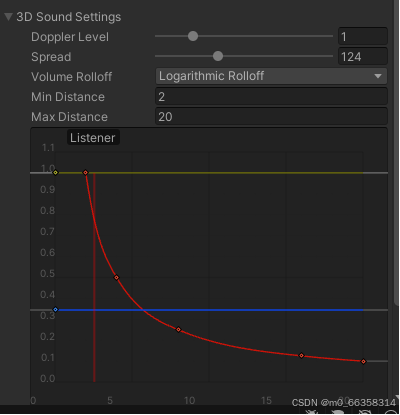Click the Doppler Level label

[x=70, y=37]
